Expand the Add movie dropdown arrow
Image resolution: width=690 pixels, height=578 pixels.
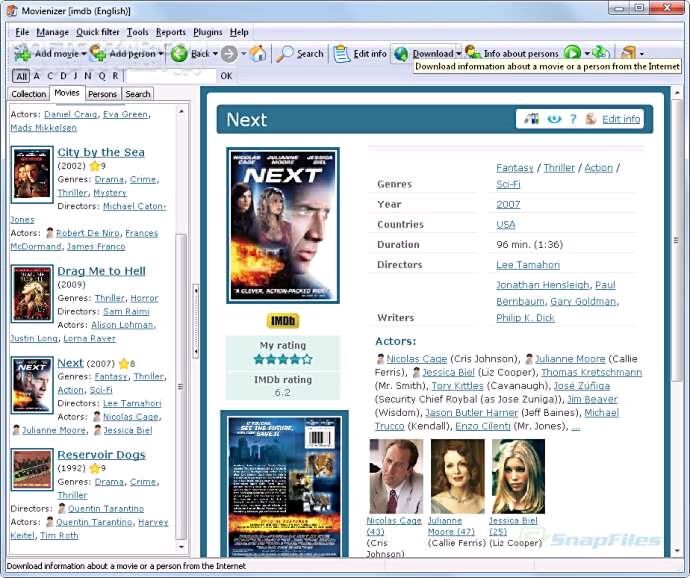(x=84, y=54)
